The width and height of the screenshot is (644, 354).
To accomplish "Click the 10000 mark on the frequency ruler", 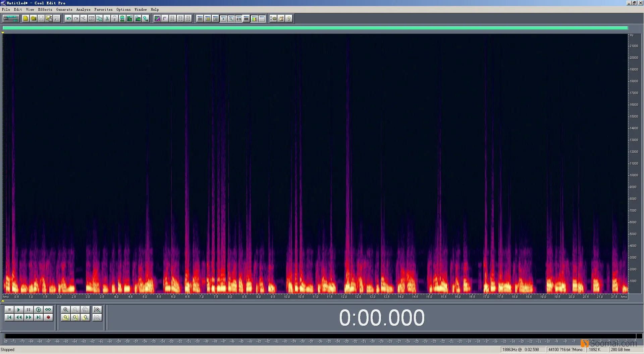I will [x=634, y=175].
